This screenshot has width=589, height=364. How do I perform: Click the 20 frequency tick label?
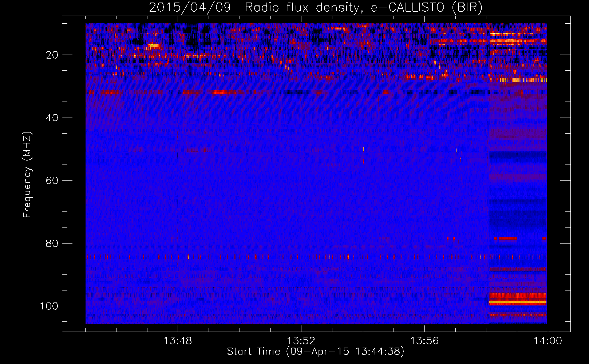(52, 55)
